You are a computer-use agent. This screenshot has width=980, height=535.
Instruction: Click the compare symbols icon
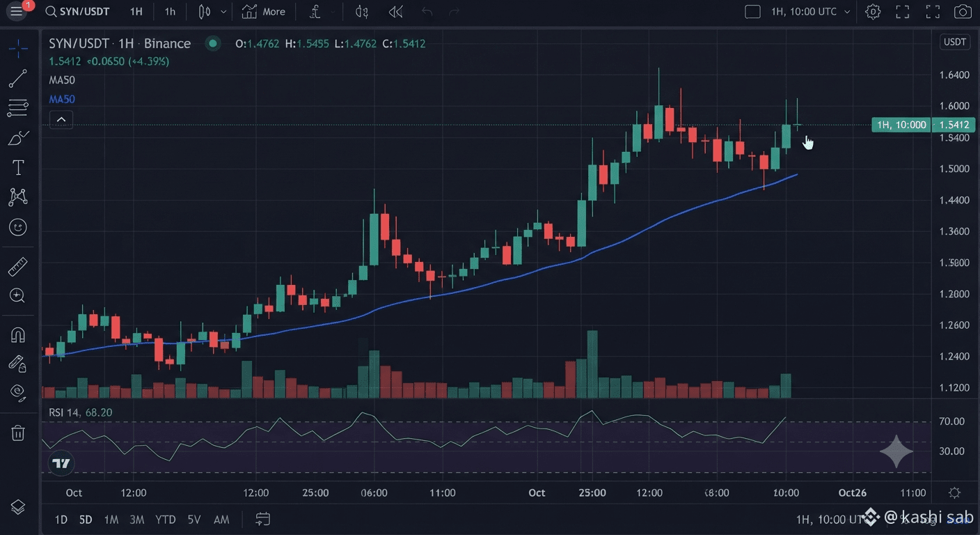[362, 12]
